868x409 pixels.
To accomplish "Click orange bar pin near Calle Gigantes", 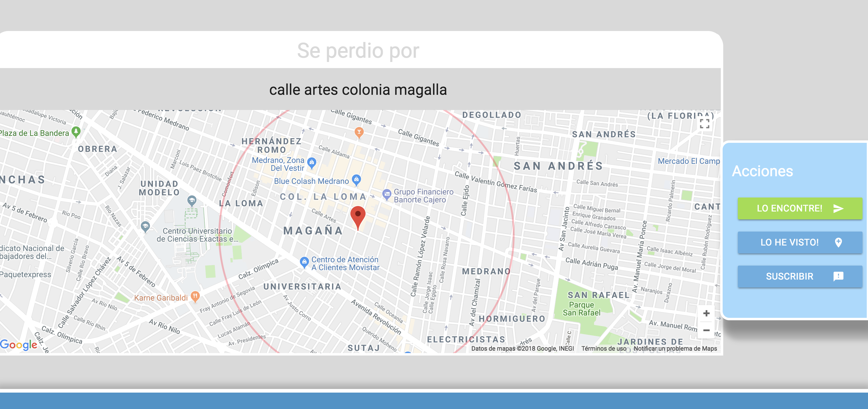I will click(359, 132).
